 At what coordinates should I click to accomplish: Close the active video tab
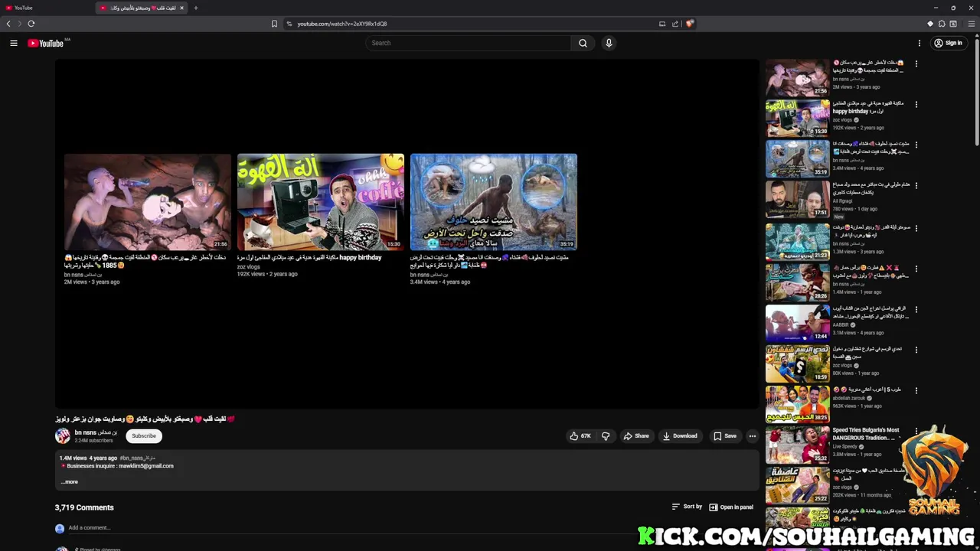coord(181,8)
